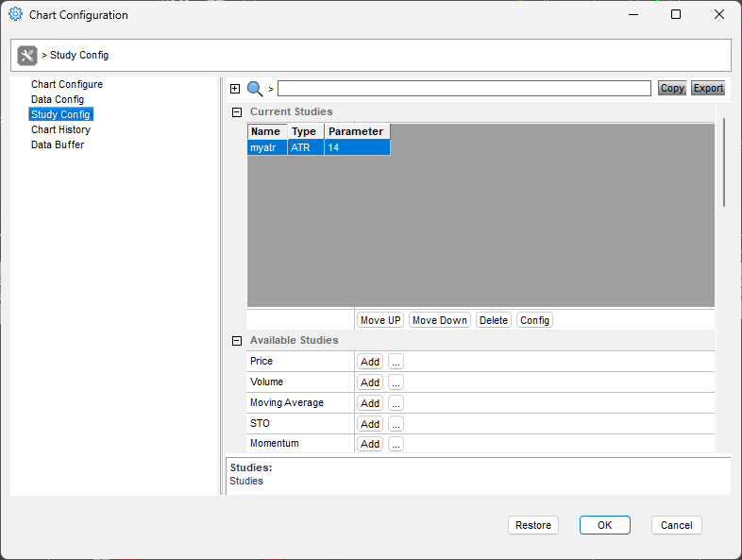Close the Chart Configuration dialog
Viewport: 742px width, 560px height.
[x=718, y=15]
